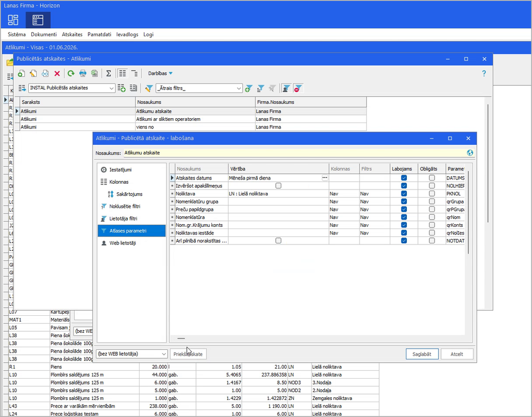Click the view record glasses icon
Screen dimensions: 532x417
[x=45, y=73]
